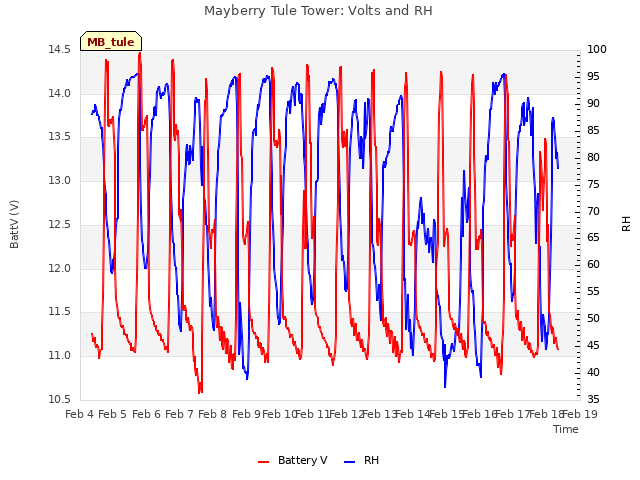
Task: Click the 70 RH tick label
Action: pos(593,211)
